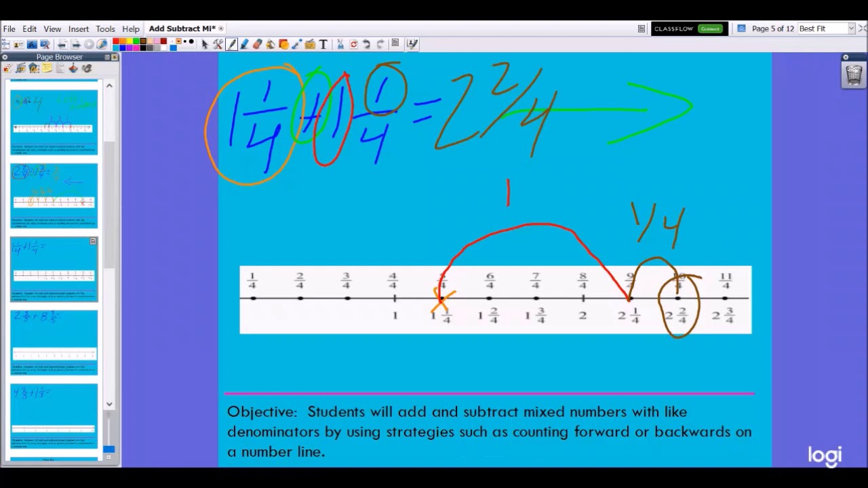Close the Page Browser panel
The height and width of the screenshot is (488, 868).
coord(5,57)
